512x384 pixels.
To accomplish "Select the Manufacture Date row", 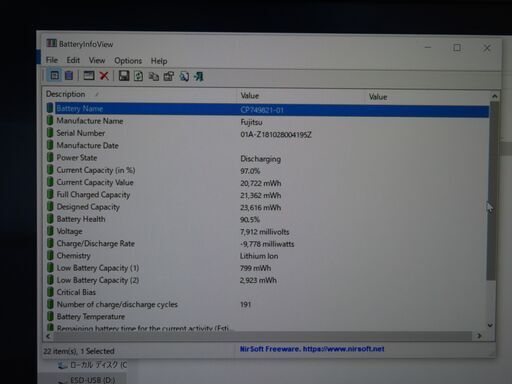I will pyautogui.click(x=268, y=146).
